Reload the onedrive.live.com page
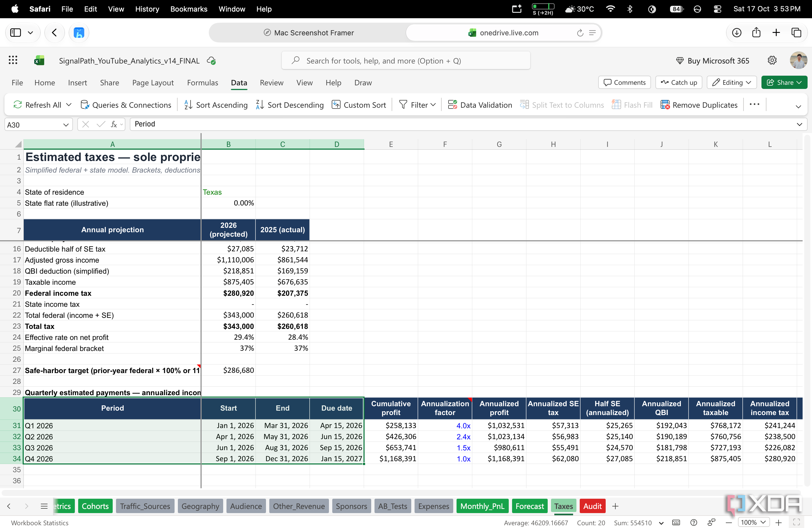The width and height of the screenshot is (812, 528). [x=580, y=33]
